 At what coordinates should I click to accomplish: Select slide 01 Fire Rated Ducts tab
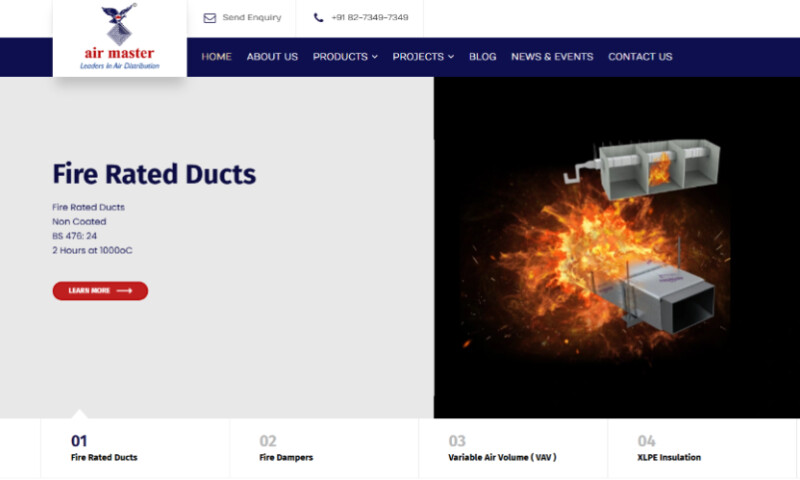(104, 448)
